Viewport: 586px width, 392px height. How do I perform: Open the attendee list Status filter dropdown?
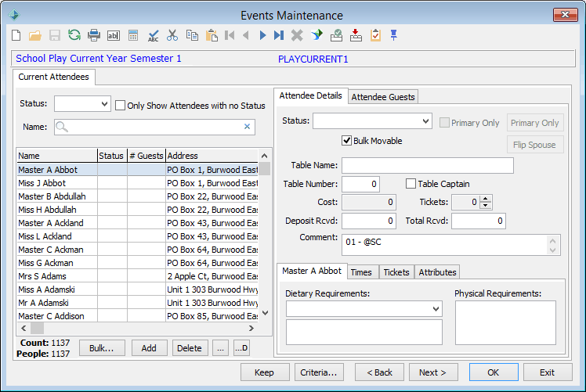click(x=105, y=104)
